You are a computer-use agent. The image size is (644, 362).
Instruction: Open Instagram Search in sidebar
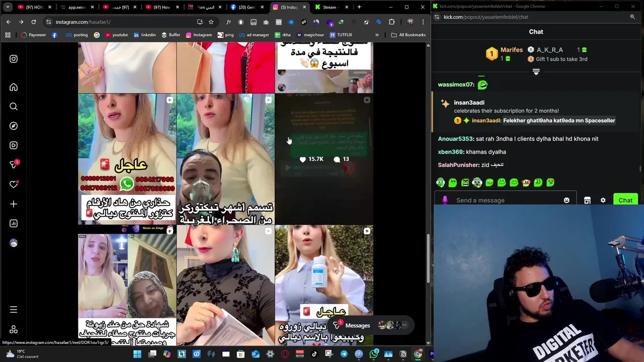[14, 107]
